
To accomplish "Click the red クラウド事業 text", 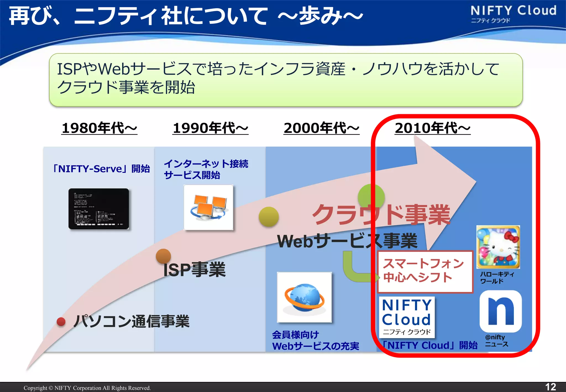I will click(x=381, y=215).
